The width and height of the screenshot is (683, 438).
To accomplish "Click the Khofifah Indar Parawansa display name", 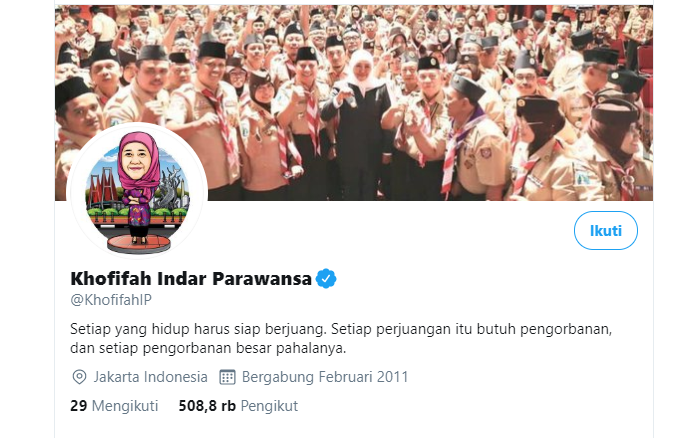I will coord(191,279).
